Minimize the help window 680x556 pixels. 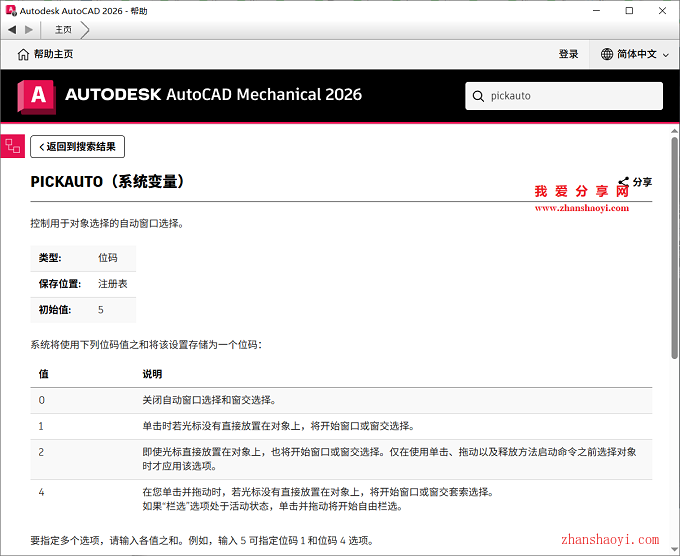(x=597, y=10)
